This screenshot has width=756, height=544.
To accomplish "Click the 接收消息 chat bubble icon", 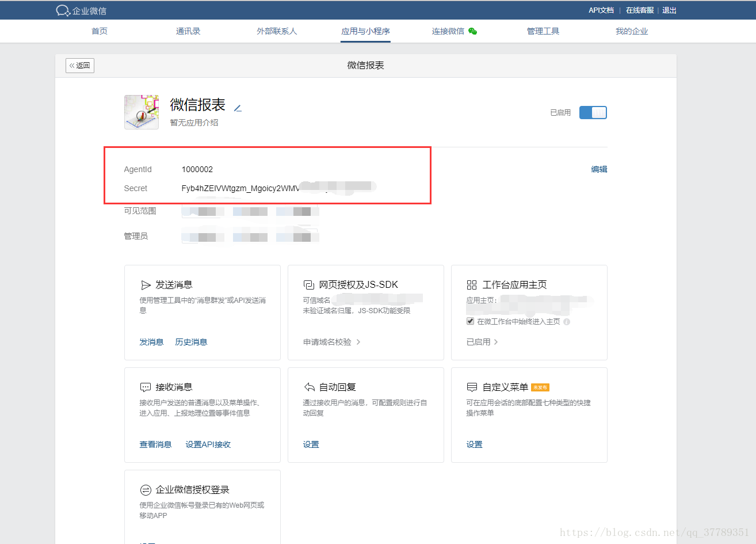I will coord(146,387).
